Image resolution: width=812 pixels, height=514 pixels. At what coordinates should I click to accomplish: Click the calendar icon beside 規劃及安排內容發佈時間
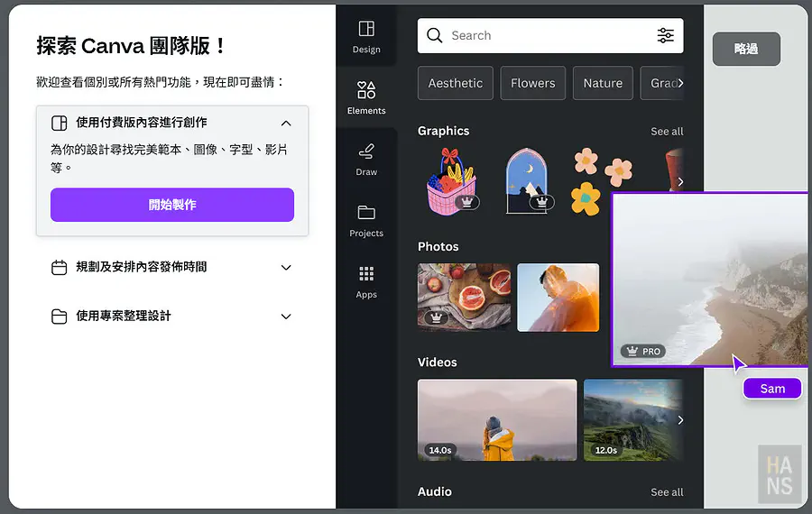[x=59, y=268]
